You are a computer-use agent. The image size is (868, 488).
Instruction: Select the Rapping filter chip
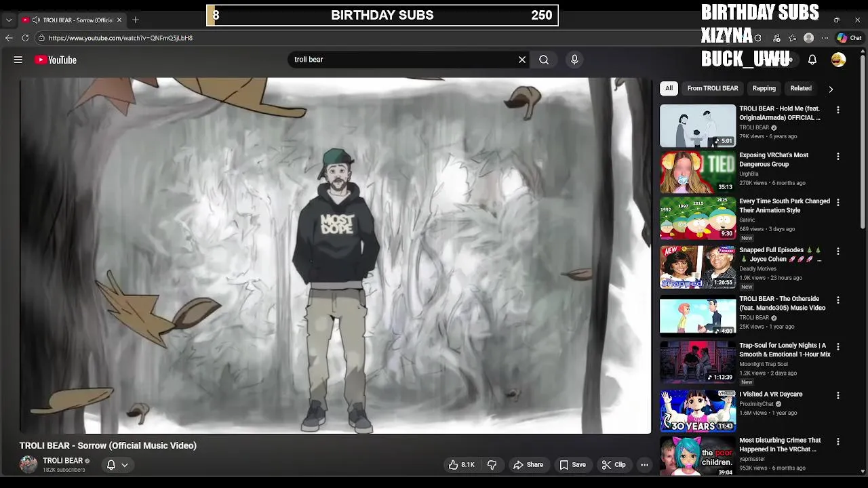point(764,88)
